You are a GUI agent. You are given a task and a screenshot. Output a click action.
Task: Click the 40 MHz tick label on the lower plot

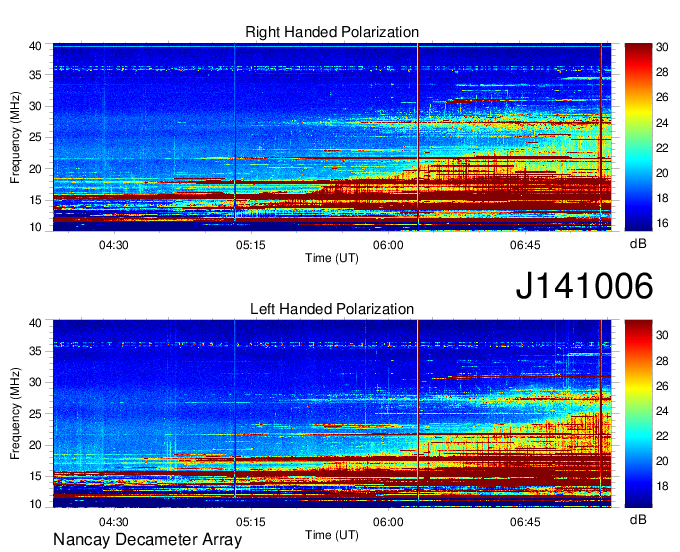pos(36,323)
